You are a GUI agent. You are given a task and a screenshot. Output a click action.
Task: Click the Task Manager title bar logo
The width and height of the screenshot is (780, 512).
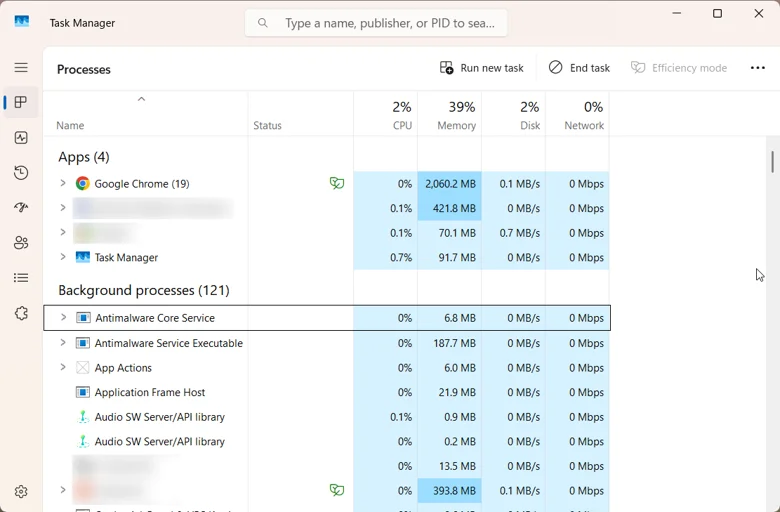pos(21,21)
